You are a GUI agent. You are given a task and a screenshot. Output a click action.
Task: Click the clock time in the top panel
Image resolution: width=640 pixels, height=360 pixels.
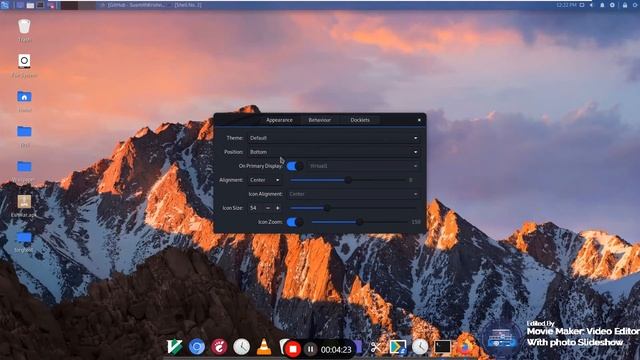pyautogui.click(x=566, y=5)
